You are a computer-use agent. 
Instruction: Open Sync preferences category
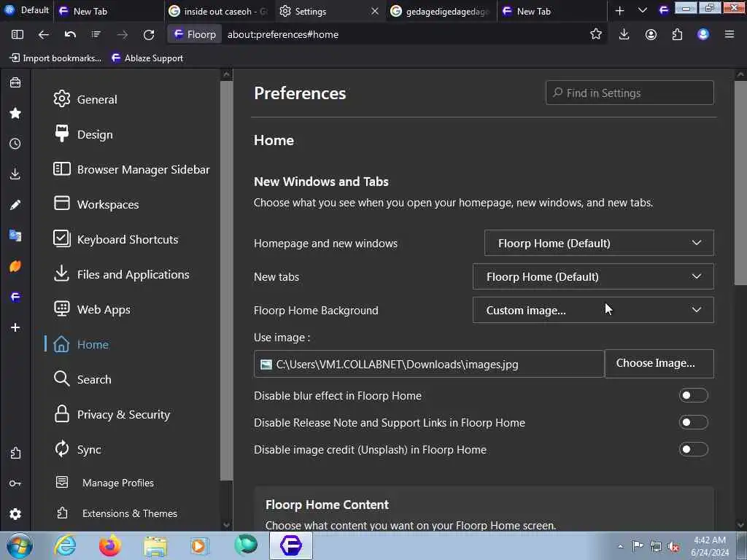(77, 449)
